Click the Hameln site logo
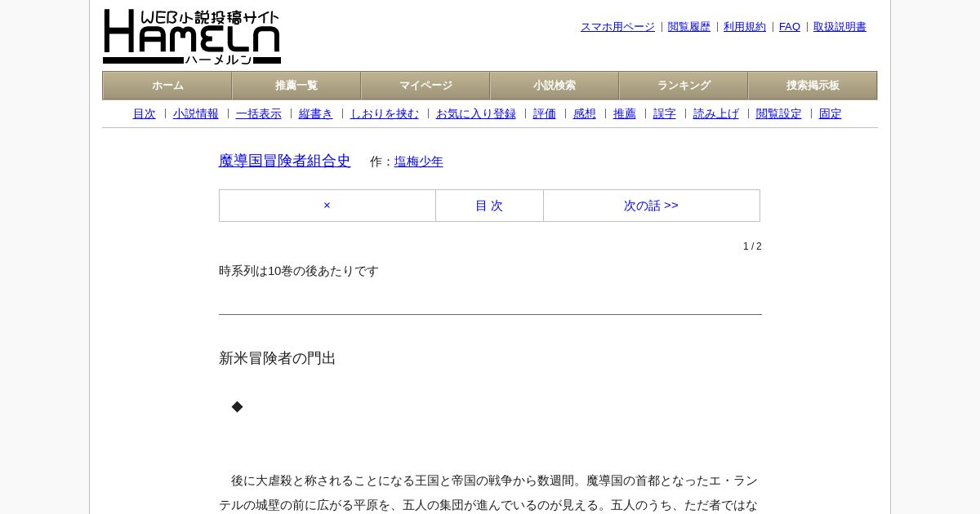Image resolution: width=980 pixels, height=514 pixels. 192,37
